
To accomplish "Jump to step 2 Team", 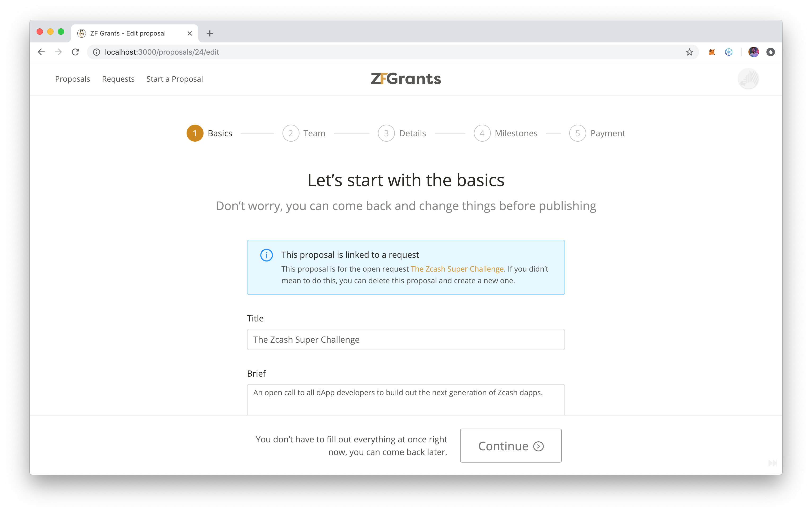I will click(x=304, y=133).
